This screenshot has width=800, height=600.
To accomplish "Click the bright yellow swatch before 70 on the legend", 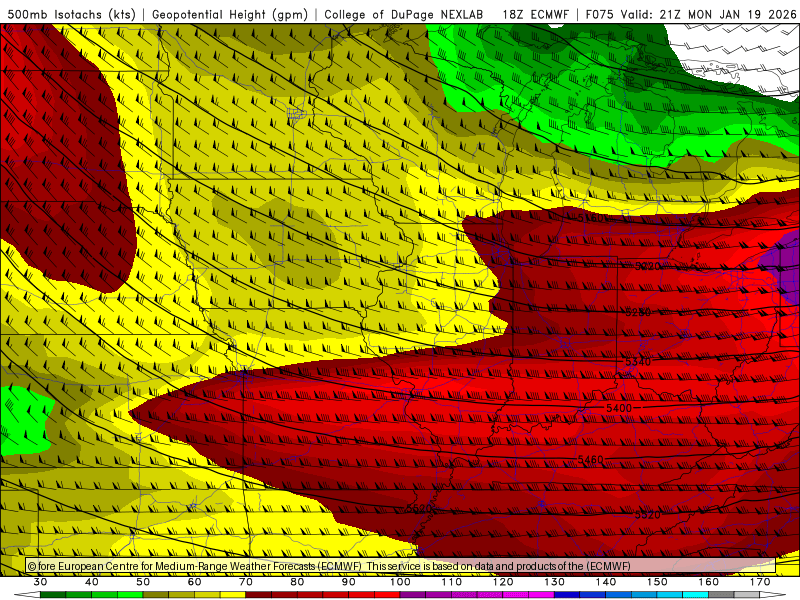I will [x=233, y=595].
